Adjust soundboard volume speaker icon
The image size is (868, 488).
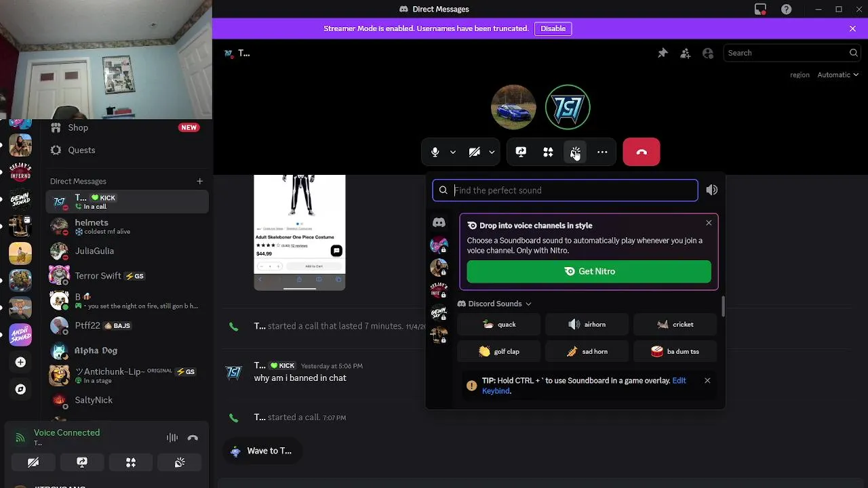tap(711, 190)
